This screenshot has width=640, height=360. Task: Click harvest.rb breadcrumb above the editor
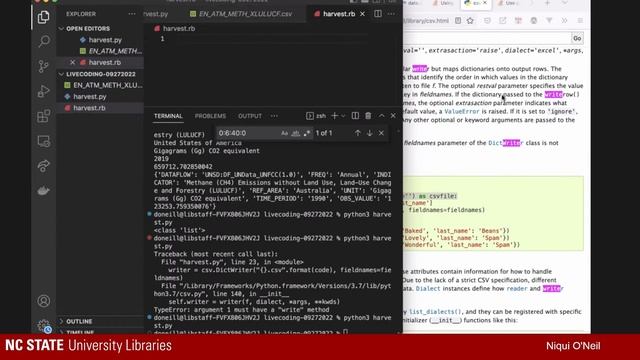click(x=179, y=29)
